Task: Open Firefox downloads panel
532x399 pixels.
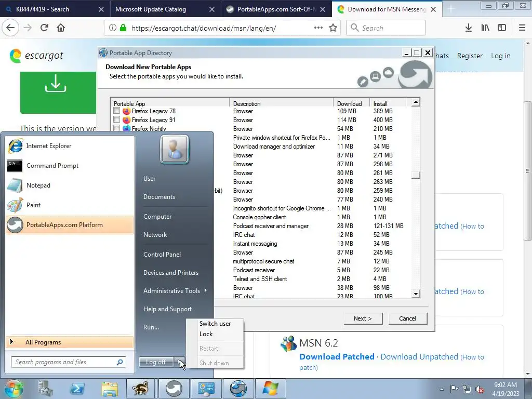Action: (469, 28)
